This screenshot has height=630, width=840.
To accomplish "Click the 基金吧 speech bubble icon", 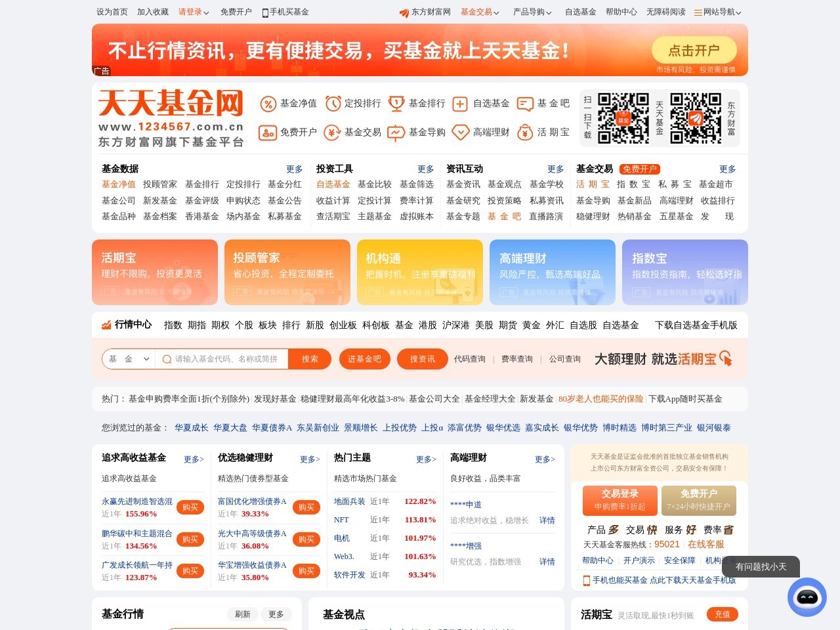I will [524, 104].
